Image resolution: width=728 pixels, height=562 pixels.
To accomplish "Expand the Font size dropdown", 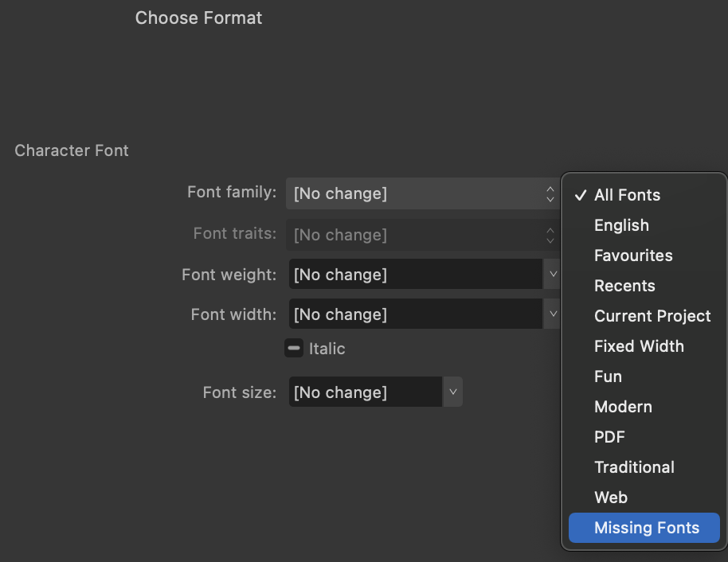I will coord(452,392).
